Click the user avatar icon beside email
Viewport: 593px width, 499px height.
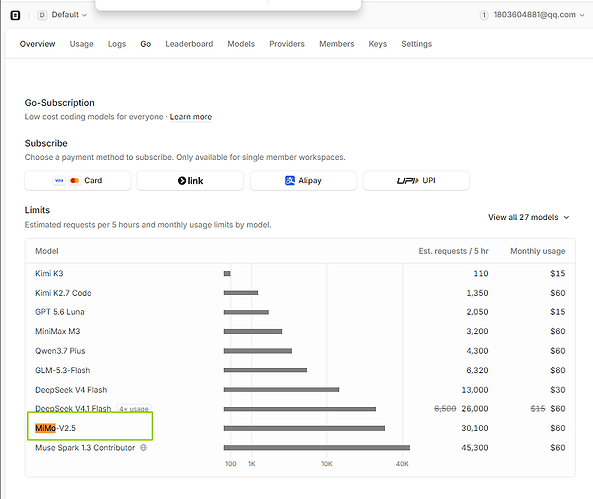click(x=484, y=15)
